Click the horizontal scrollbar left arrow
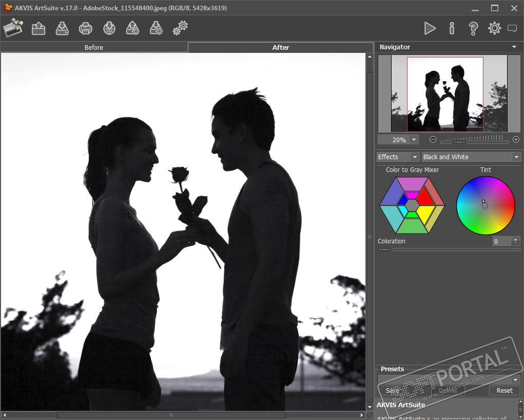Image resolution: width=524 pixels, height=420 pixels. click(4, 415)
